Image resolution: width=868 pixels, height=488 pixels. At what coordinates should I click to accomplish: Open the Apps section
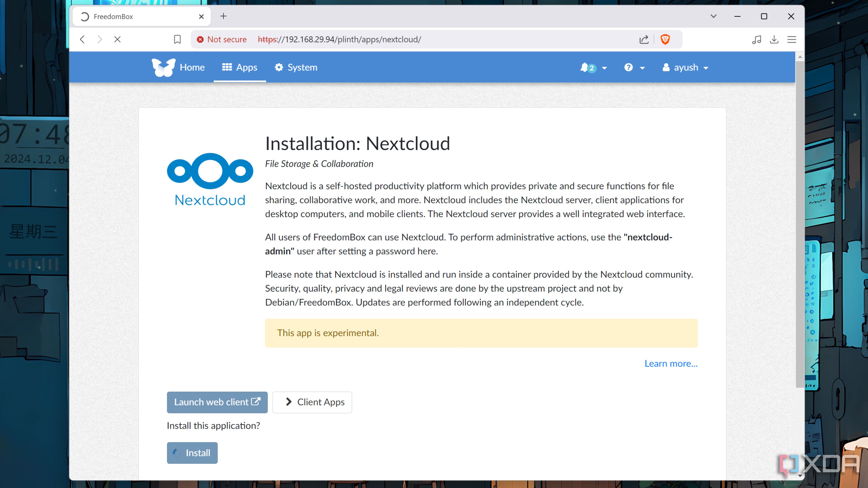(x=240, y=67)
